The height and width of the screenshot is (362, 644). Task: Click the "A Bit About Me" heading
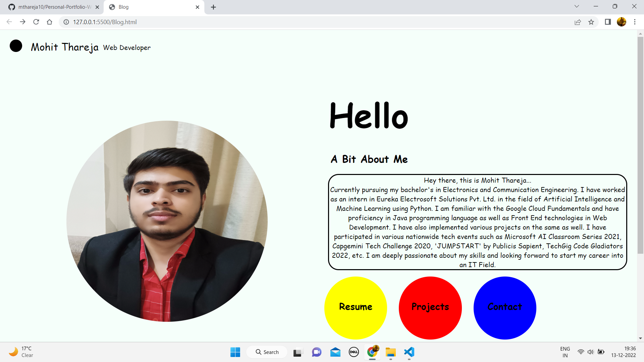tap(369, 159)
